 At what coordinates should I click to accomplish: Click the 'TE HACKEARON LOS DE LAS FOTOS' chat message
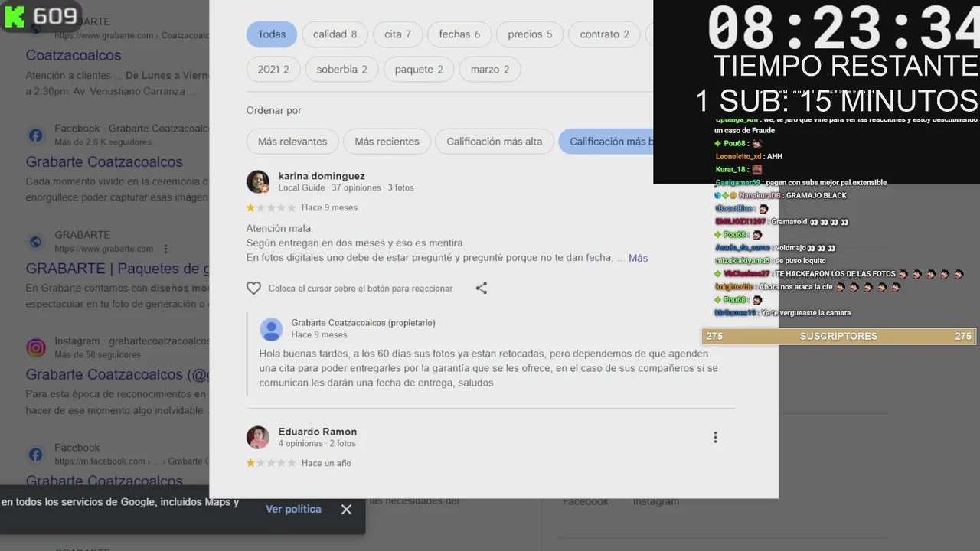coord(838,273)
